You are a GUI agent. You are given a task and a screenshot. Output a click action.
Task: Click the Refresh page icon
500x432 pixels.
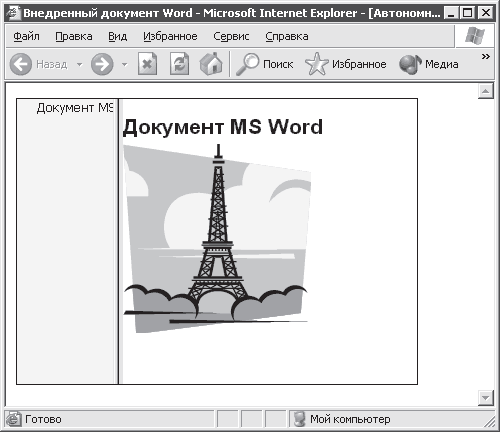point(179,64)
